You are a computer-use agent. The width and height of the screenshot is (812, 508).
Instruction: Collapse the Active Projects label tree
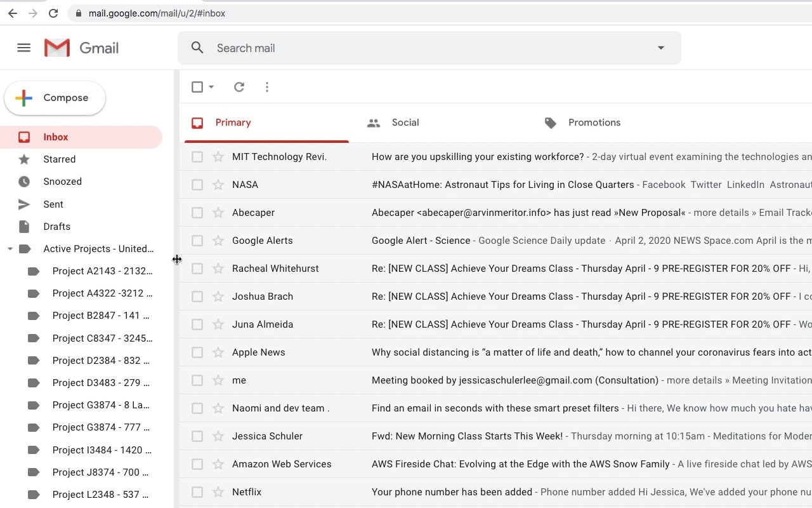[x=10, y=249]
